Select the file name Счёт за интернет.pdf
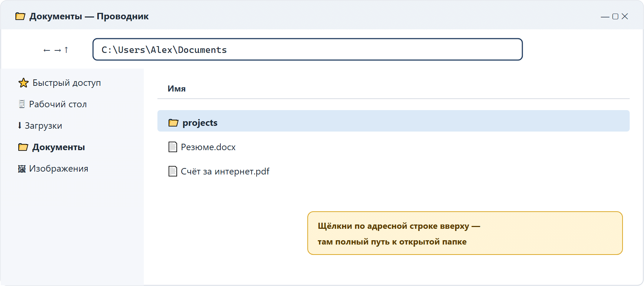Image resolution: width=644 pixels, height=286 pixels. [225, 171]
